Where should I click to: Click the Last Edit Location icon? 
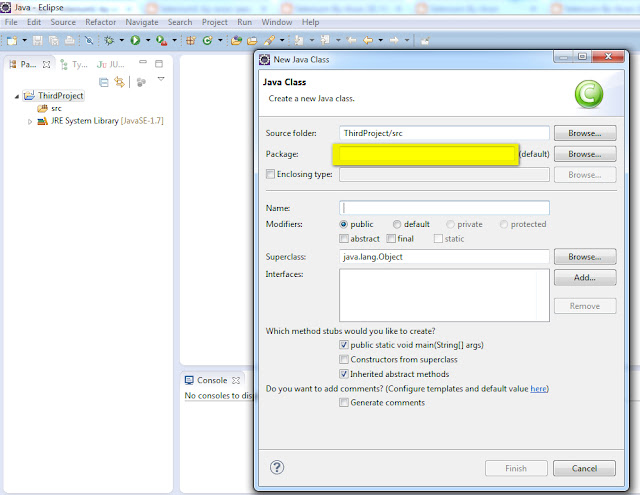point(351,40)
